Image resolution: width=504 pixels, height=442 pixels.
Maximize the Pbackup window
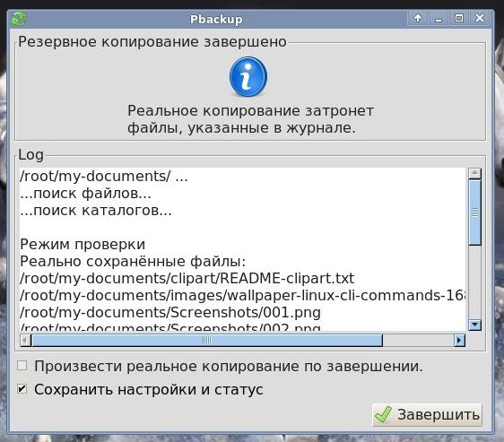click(459, 18)
